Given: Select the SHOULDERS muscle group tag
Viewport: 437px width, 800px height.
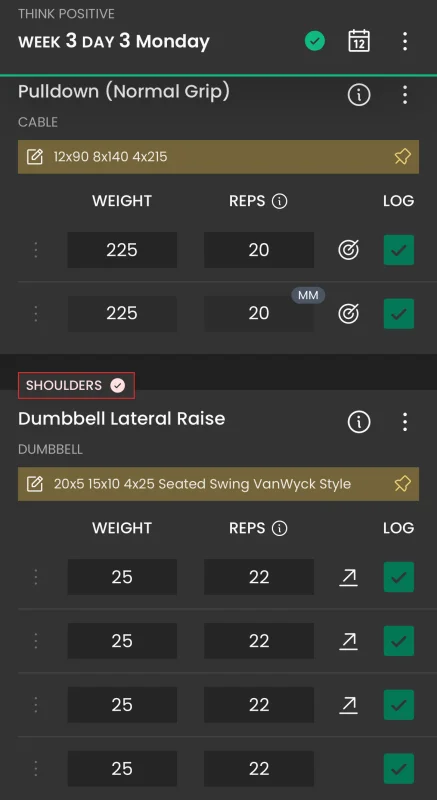Looking at the screenshot, I should click(x=76, y=385).
